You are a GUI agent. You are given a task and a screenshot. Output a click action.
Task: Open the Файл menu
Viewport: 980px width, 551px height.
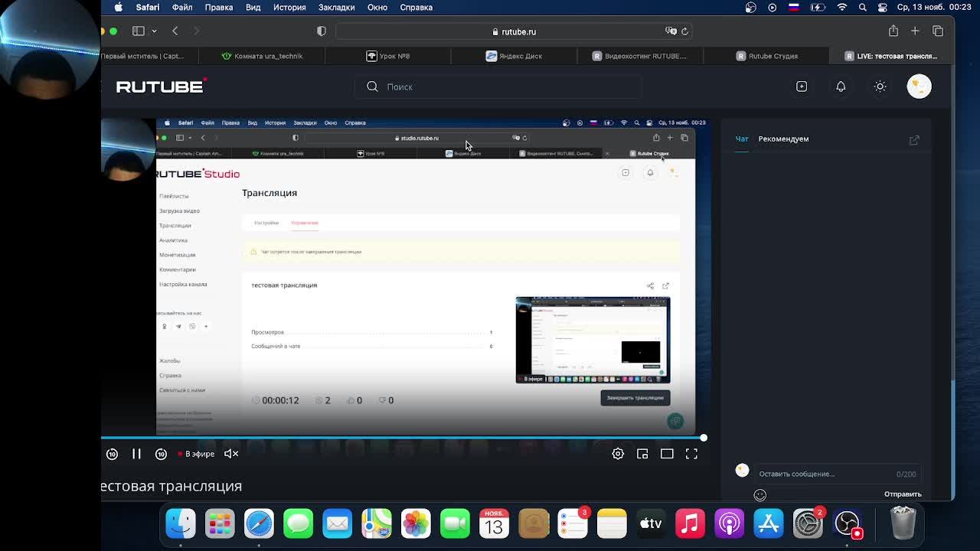pyautogui.click(x=182, y=7)
